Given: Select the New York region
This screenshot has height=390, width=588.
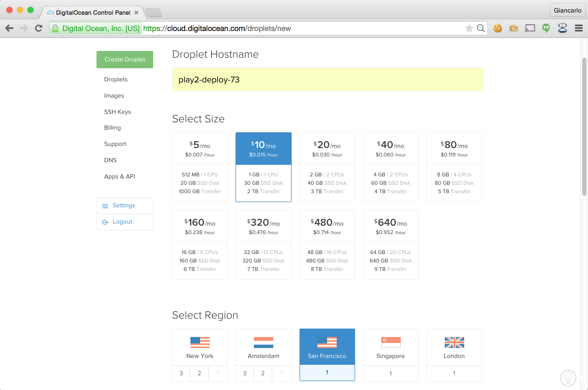Looking at the screenshot, I should pos(200,347).
